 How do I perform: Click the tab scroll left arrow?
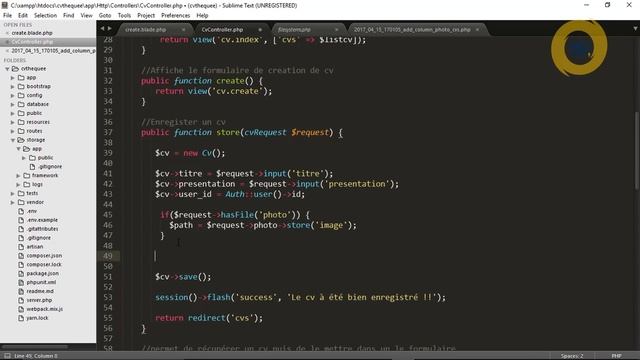tap(102, 28)
